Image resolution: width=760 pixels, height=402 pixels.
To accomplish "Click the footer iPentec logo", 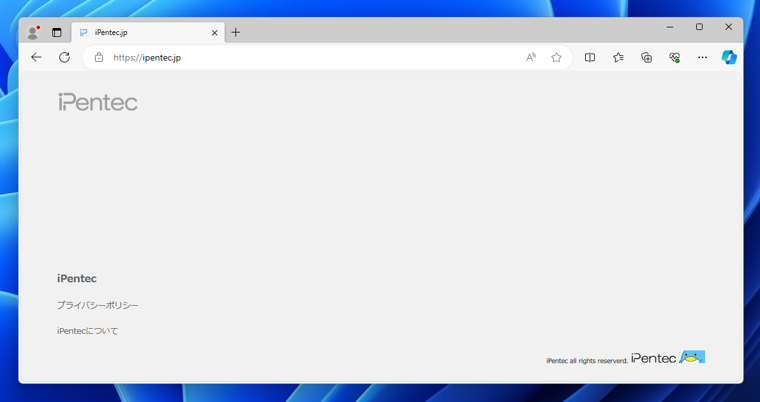I will pyautogui.click(x=653, y=358).
